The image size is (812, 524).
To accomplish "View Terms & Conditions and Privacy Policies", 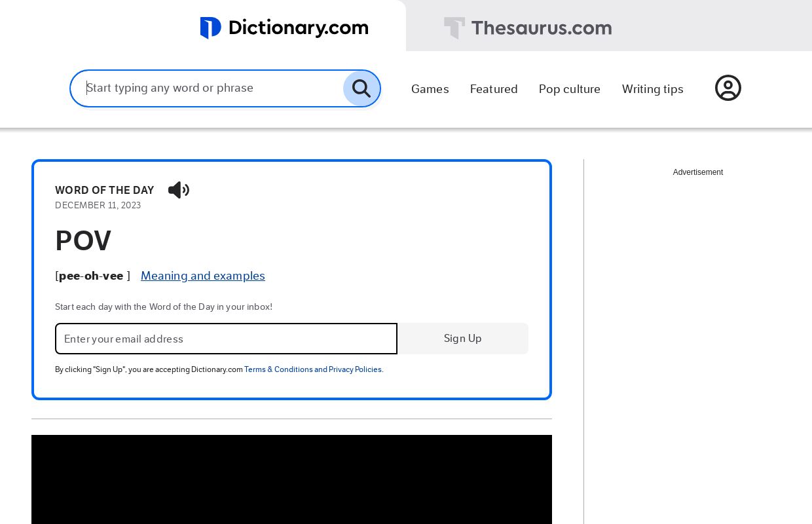I will pyautogui.click(x=313, y=369).
